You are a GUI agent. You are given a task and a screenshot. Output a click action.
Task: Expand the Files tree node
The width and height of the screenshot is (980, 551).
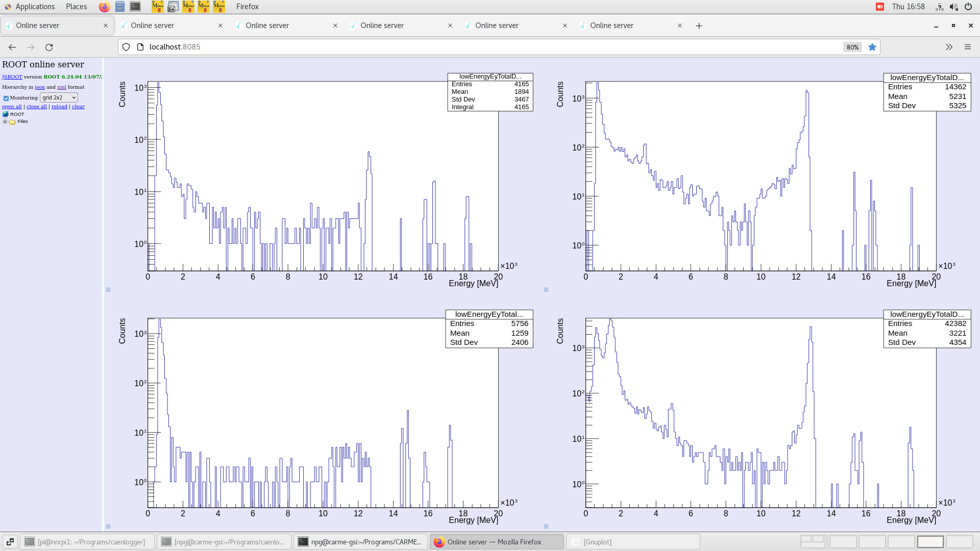click(5, 121)
